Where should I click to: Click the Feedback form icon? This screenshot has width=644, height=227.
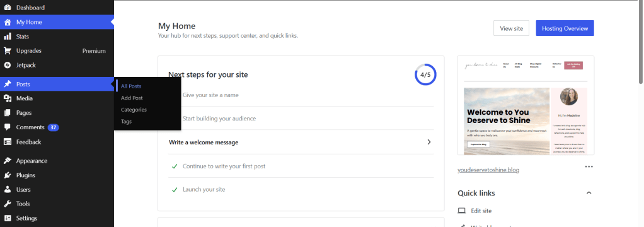point(8,142)
